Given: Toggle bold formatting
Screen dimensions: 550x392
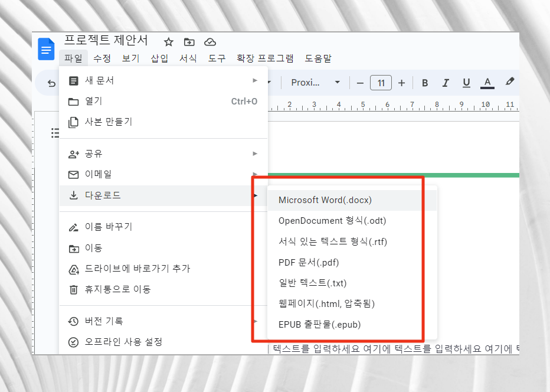Looking at the screenshot, I should 425,83.
